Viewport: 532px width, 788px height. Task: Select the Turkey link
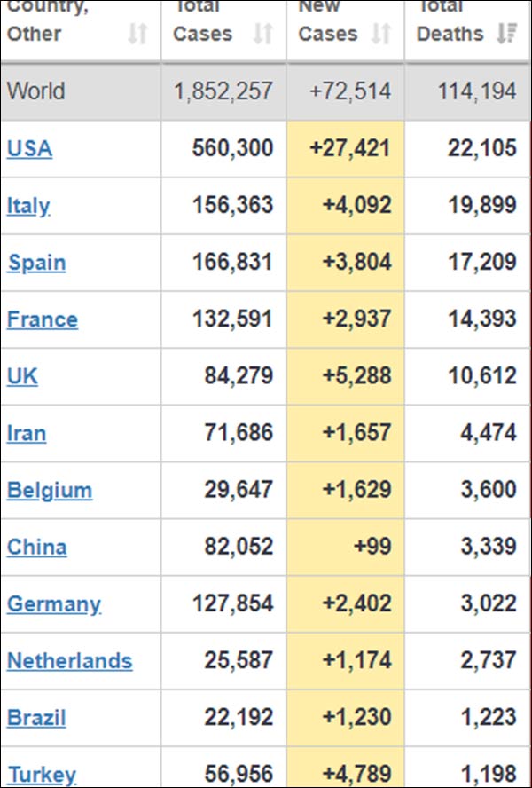click(37, 774)
